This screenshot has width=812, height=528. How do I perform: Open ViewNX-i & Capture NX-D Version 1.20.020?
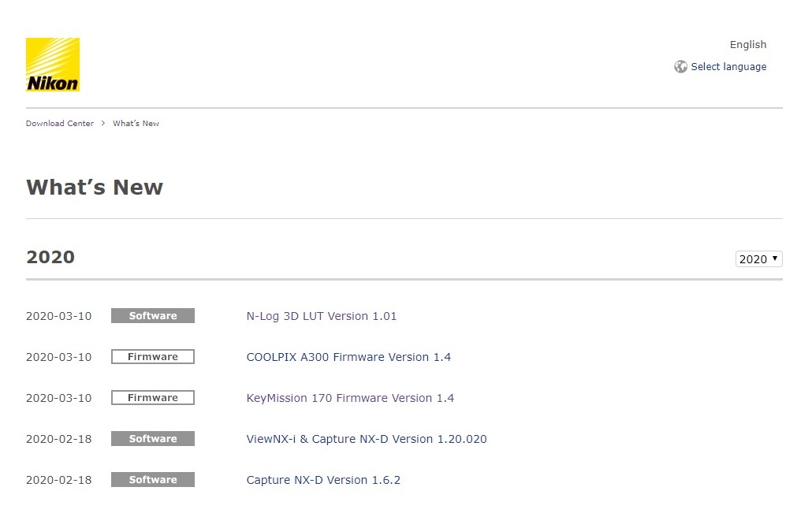coord(367,439)
